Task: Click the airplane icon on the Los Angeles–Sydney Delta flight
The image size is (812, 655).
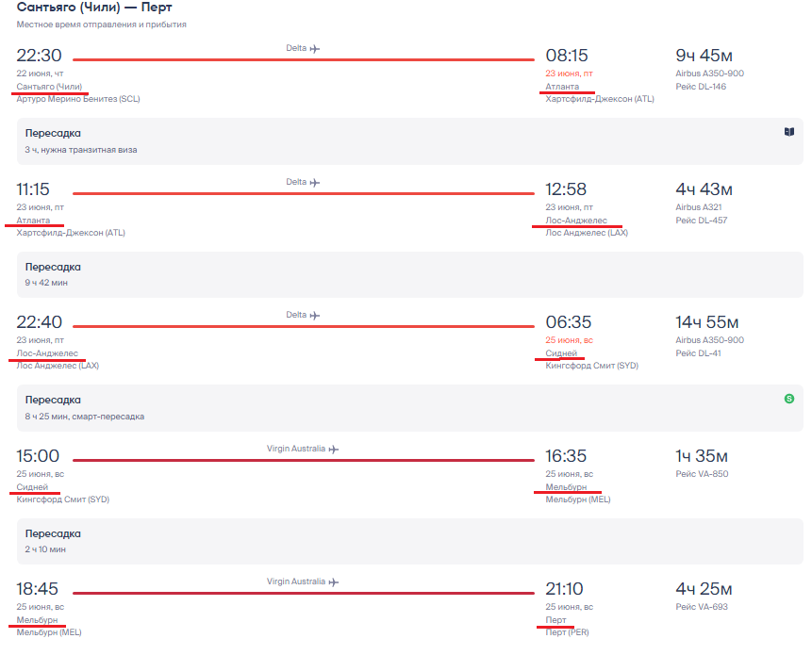Action: point(315,315)
